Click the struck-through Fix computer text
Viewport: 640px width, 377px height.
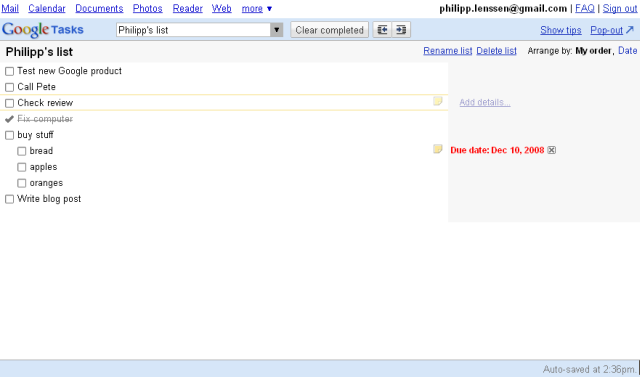[x=45, y=119]
